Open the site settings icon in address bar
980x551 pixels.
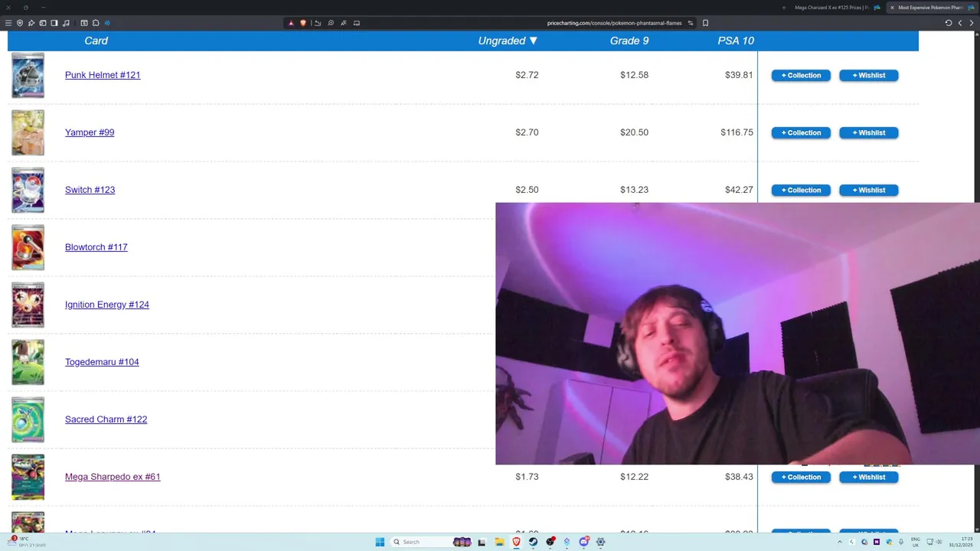click(x=691, y=23)
